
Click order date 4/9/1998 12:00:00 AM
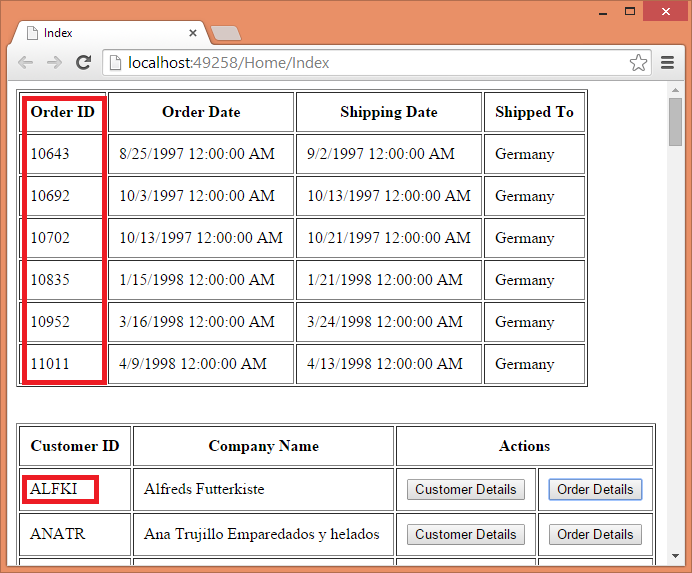193,364
